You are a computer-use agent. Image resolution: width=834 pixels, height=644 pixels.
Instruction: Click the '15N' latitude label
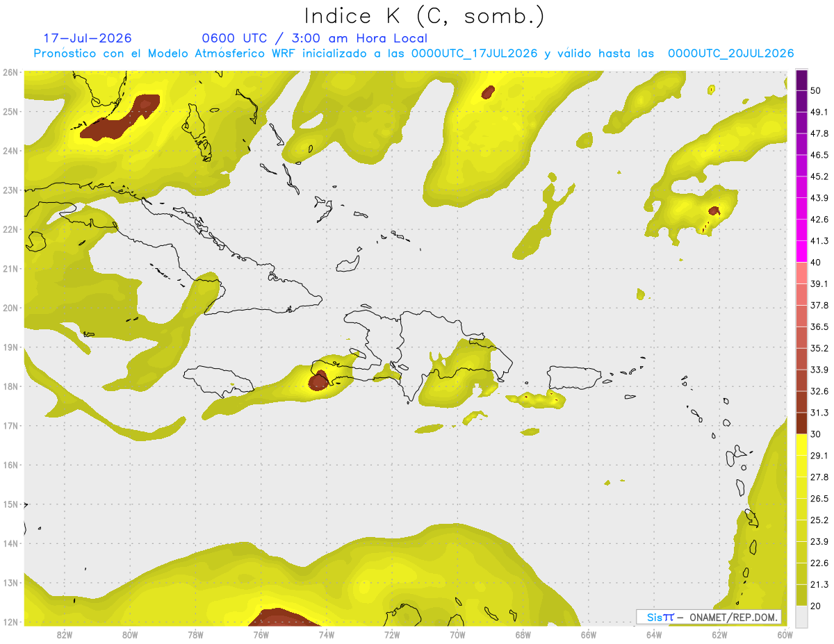coord(10,504)
